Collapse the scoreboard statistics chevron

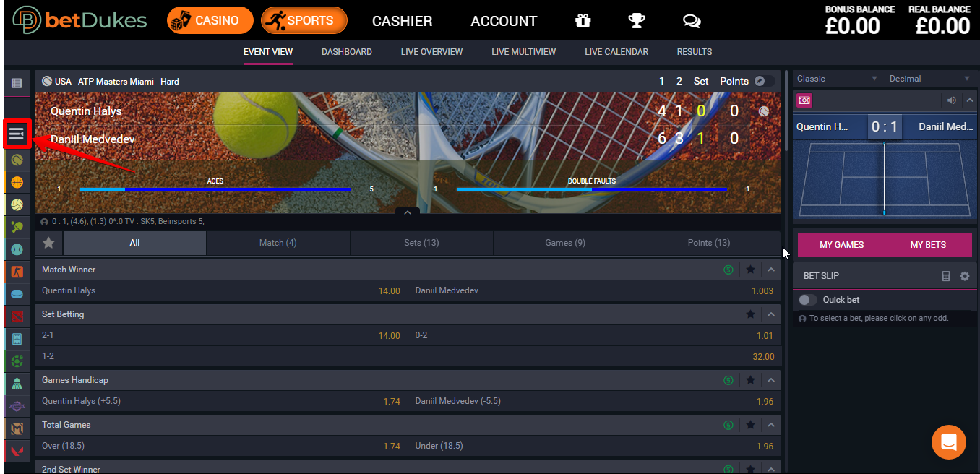tap(408, 212)
